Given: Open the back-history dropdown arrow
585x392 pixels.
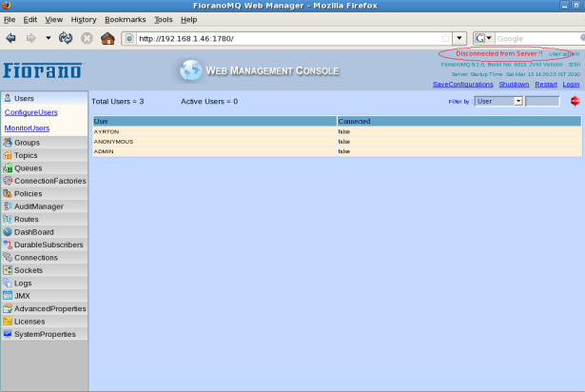Looking at the screenshot, I should pos(49,38).
